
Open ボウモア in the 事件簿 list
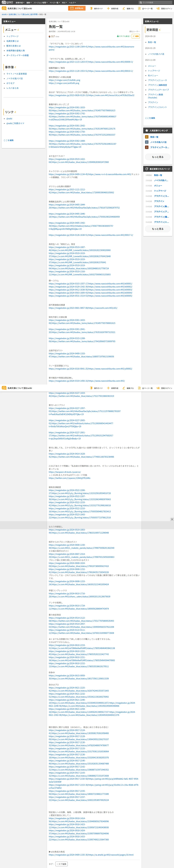point(10,83)
